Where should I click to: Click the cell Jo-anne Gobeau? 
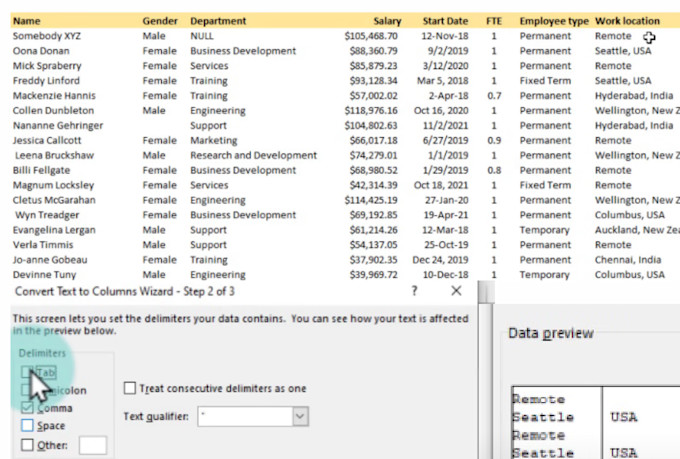50,260
